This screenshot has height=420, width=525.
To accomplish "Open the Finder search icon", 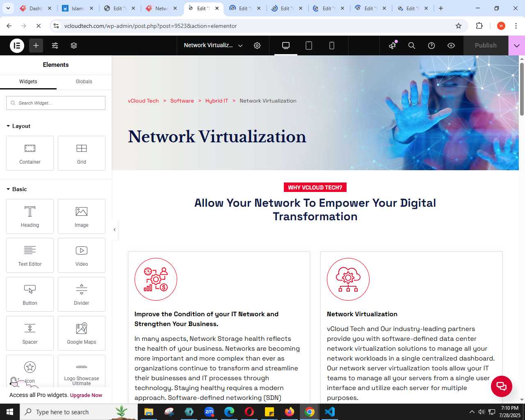I will pyautogui.click(x=412, y=46).
